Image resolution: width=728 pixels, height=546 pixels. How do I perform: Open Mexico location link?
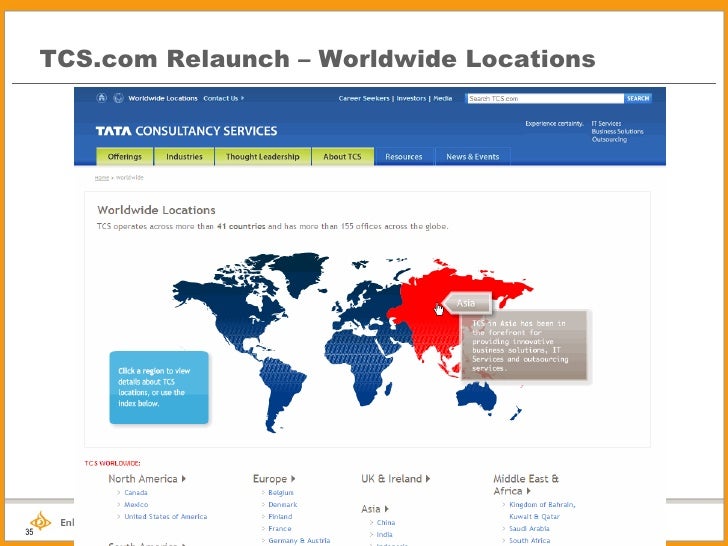click(136, 505)
